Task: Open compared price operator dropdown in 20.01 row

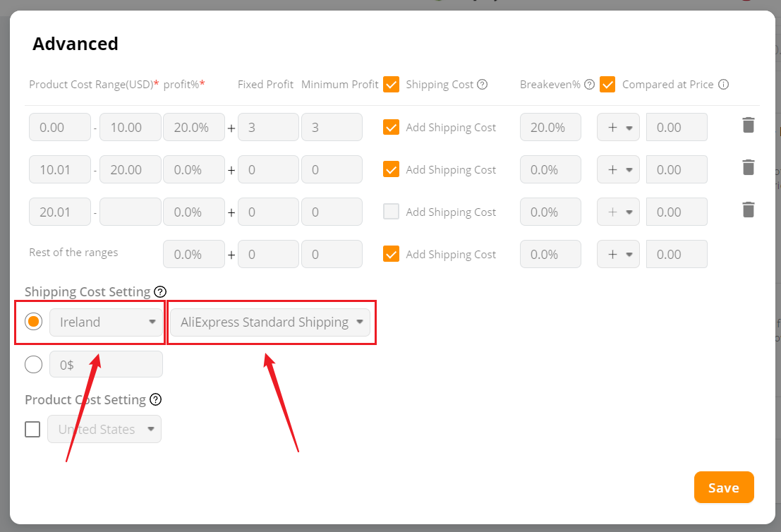Action: click(x=618, y=212)
